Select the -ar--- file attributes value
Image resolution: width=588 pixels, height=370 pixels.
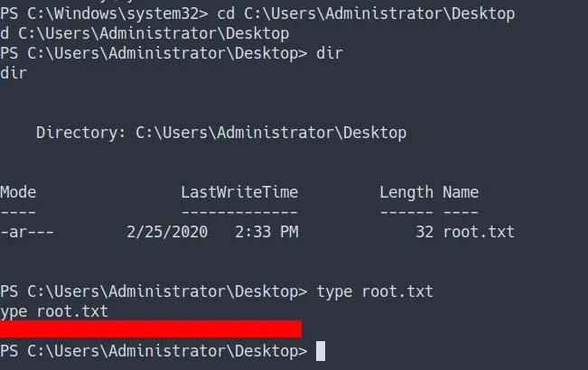27,232
